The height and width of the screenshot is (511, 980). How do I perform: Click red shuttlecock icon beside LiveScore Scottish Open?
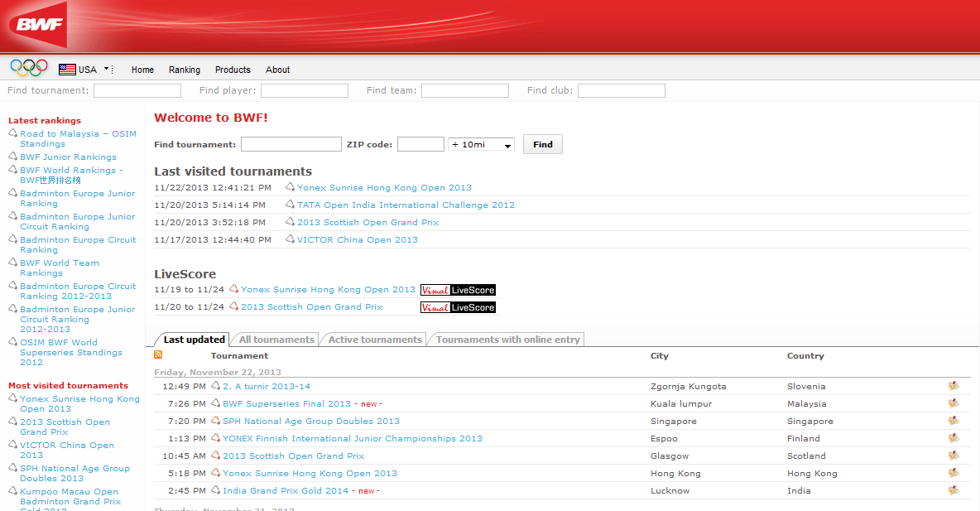[233, 306]
